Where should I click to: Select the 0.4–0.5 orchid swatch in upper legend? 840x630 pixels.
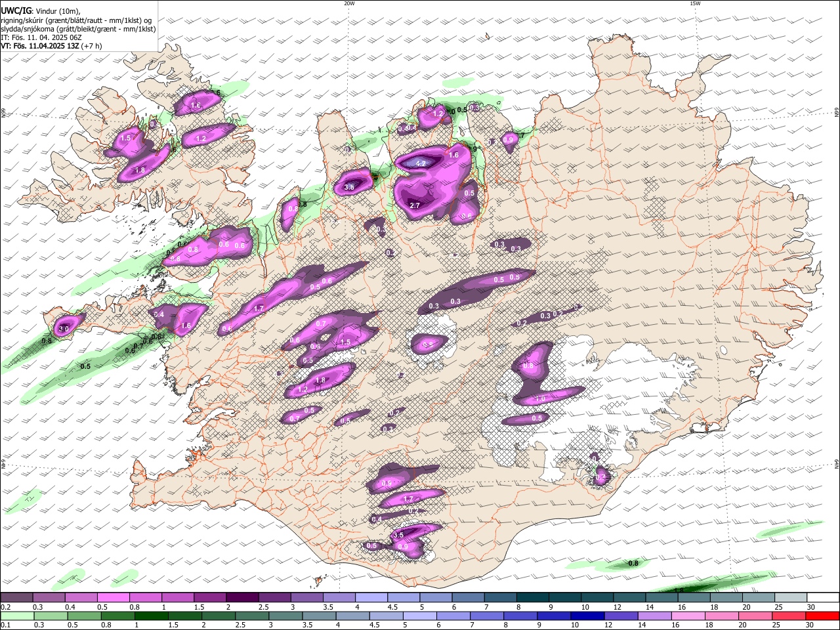[81, 597]
